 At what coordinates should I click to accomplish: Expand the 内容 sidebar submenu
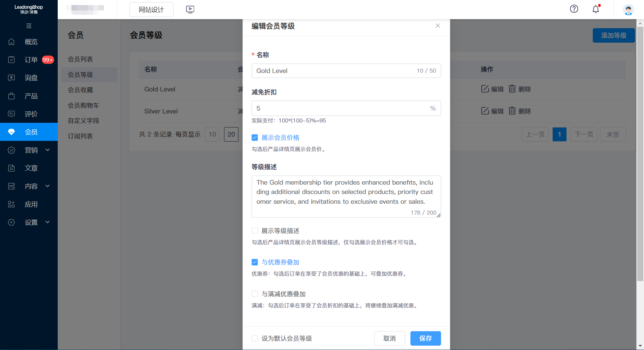pos(48,186)
